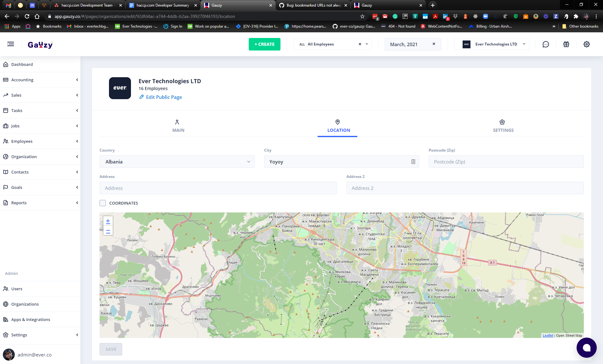Click the gift icon in header
This screenshot has height=364, width=603.
tap(566, 44)
